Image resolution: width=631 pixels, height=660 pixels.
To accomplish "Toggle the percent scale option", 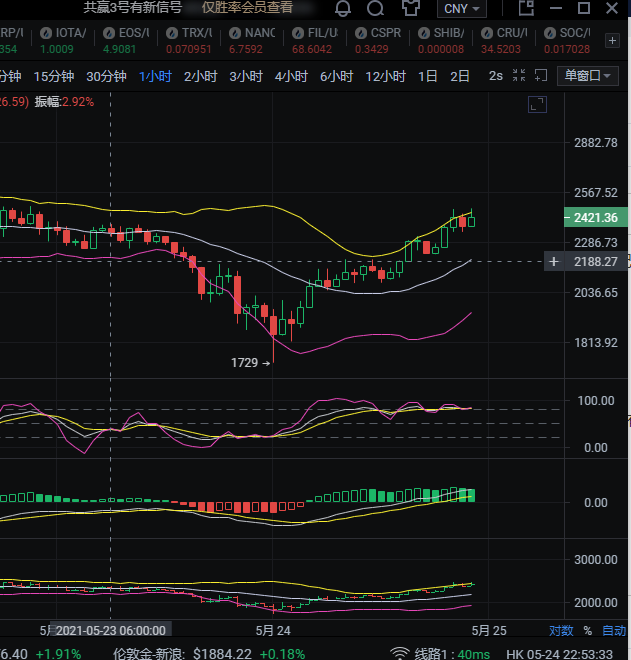I will [587, 631].
